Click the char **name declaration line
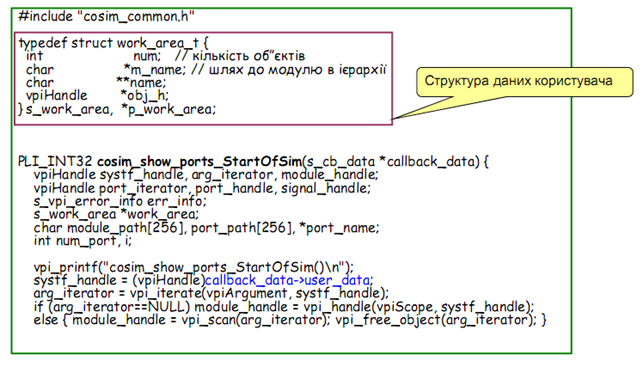Image resolution: width=643 pixels, height=367 pixels. click(96, 82)
